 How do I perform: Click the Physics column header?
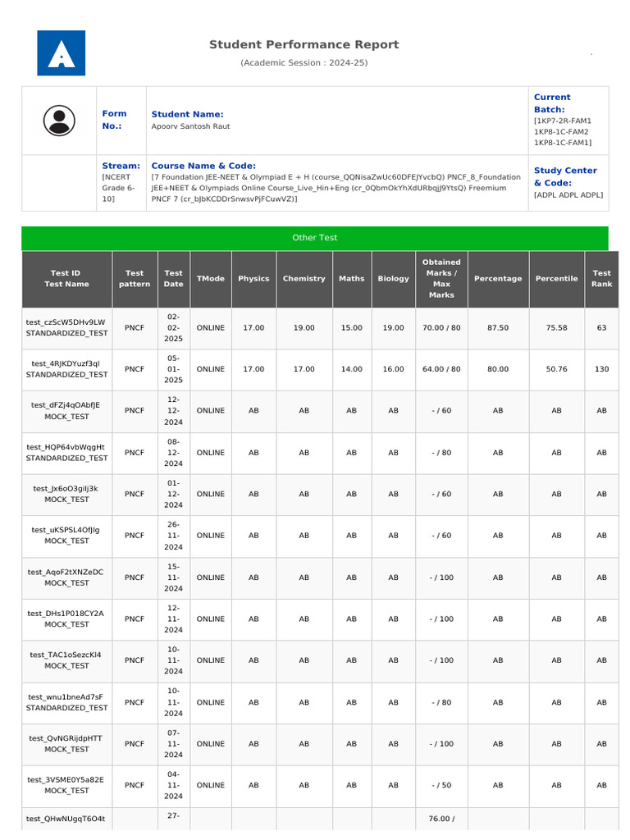tap(254, 279)
